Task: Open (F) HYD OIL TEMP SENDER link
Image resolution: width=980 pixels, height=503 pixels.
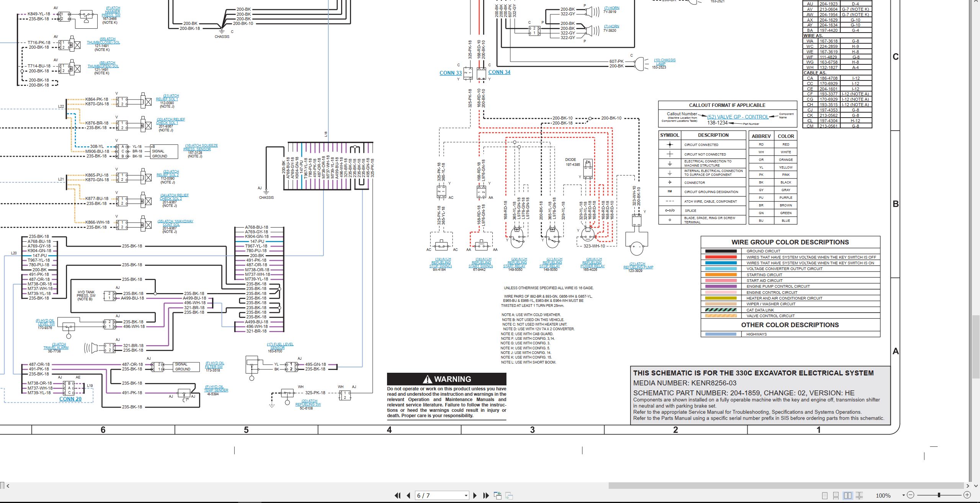Action: [216, 388]
